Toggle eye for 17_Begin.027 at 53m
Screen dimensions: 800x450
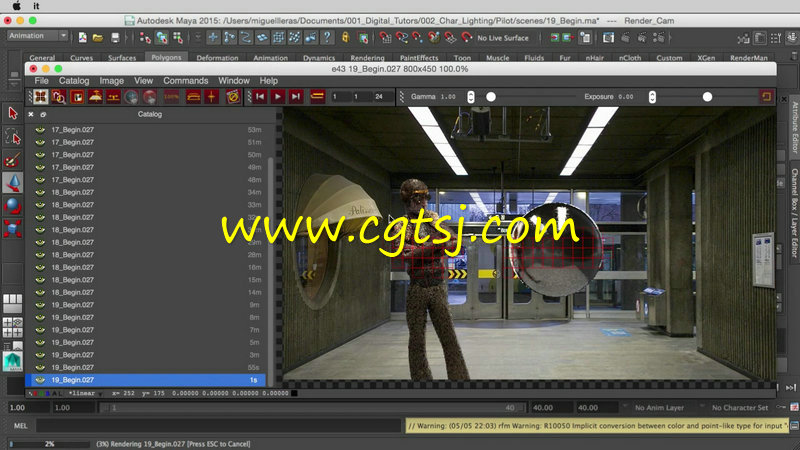pos(40,130)
